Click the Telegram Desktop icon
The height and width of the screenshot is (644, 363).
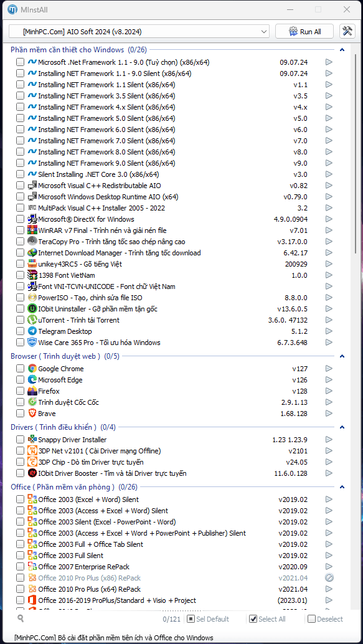[32, 331]
